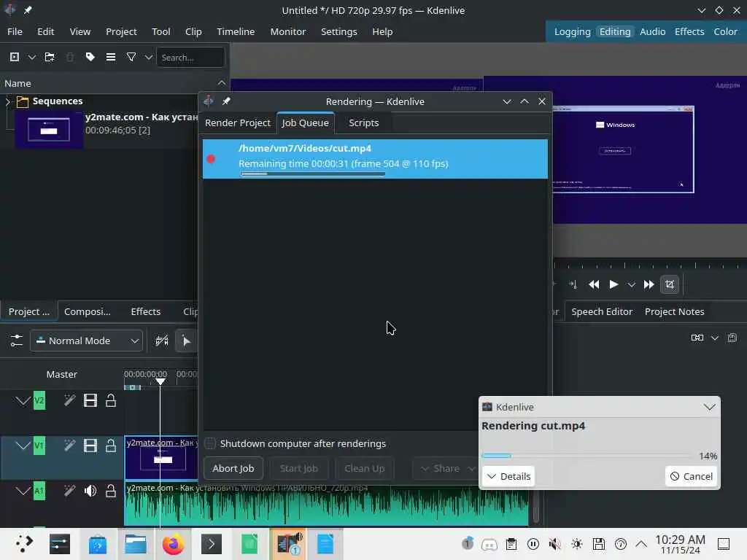Open the Scripts tab in Rendering dialog
The height and width of the screenshot is (560, 747).
[x=363, y=122]
